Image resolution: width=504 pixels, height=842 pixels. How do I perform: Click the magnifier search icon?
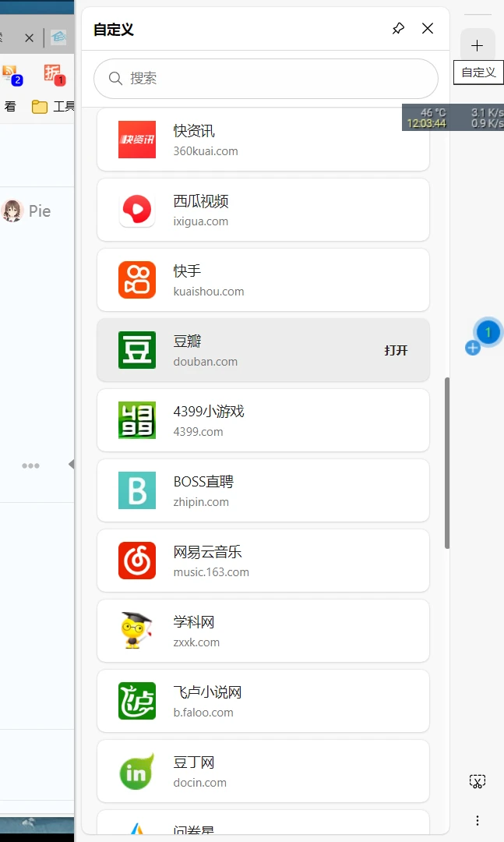point(115,79)
